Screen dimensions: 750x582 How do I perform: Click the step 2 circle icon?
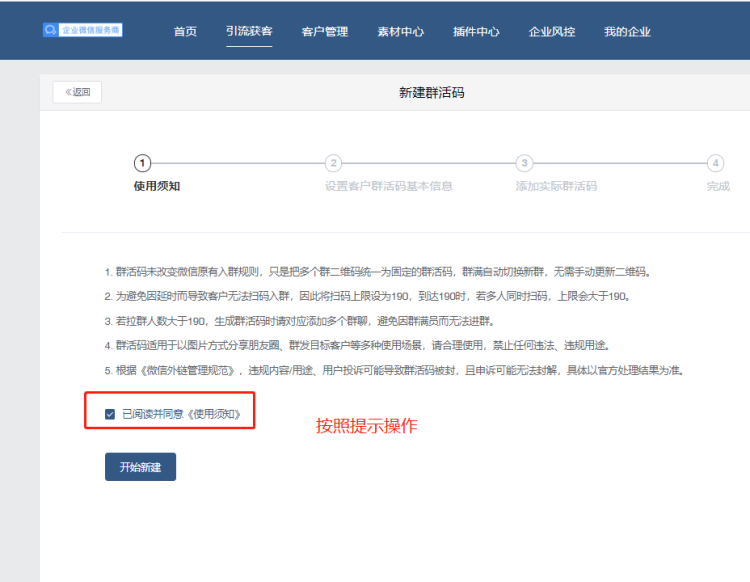click(334, 163)
